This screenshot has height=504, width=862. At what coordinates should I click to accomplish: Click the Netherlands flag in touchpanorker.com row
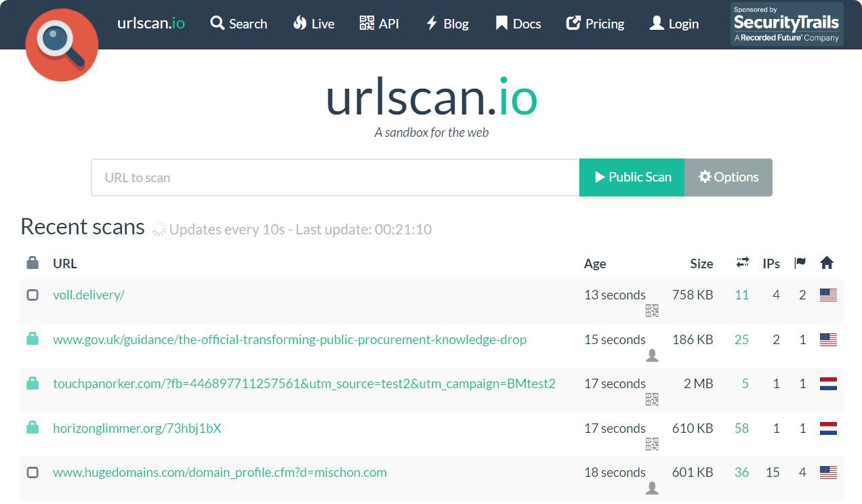(828, 383)
